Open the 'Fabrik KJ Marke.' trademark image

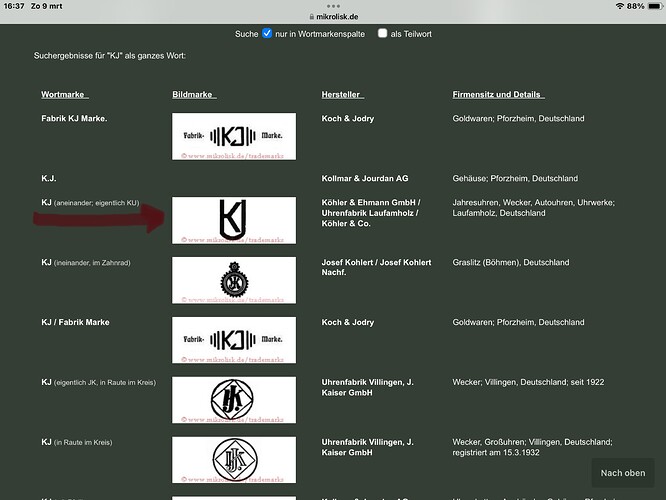[234, 136]
